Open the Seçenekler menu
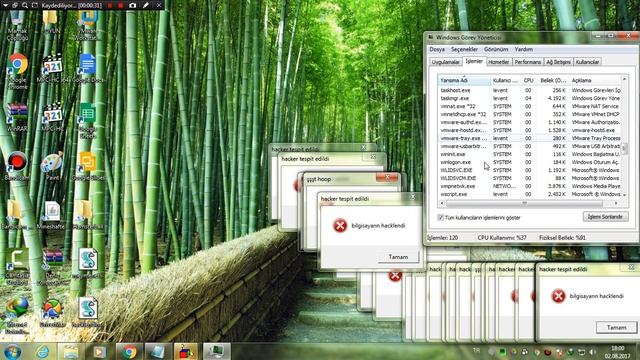The height and width of the screenshot is (360, 640). pos(464,49)
